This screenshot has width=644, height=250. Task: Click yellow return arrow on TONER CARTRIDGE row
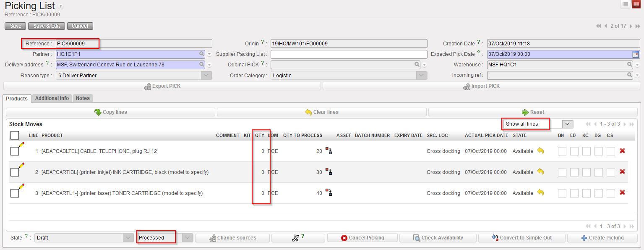(x=540, y=193)
